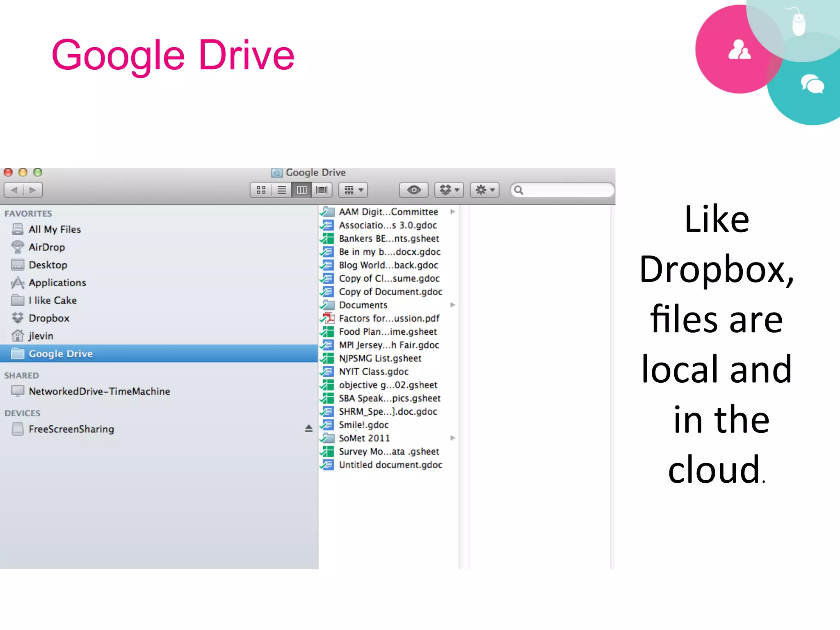The image size is (840, 630).
Task: Select objective g...02.gsheet
Action: pos(388,385)
